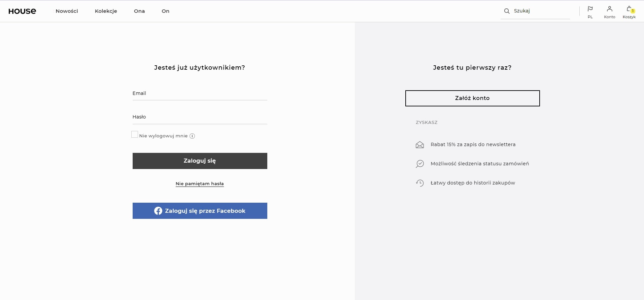This screenshot has height=300, width=644.
Task: Click the purchase history clock icon
Action: pos(420,183)
